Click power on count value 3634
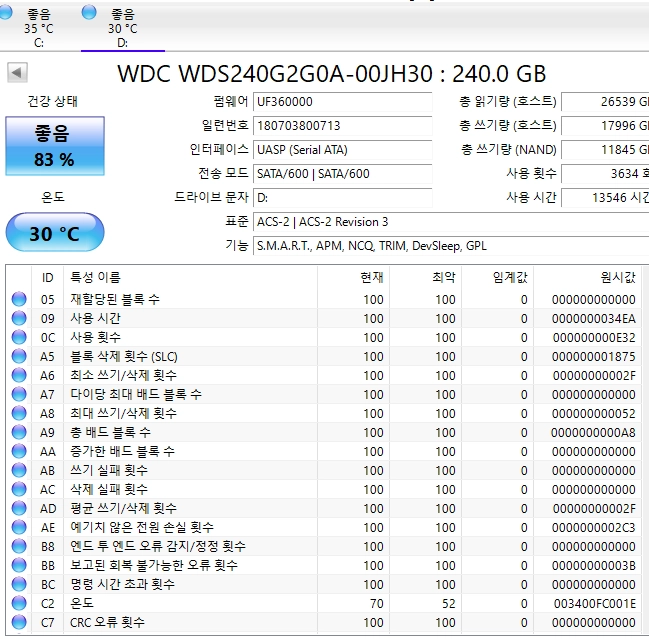 605,174
